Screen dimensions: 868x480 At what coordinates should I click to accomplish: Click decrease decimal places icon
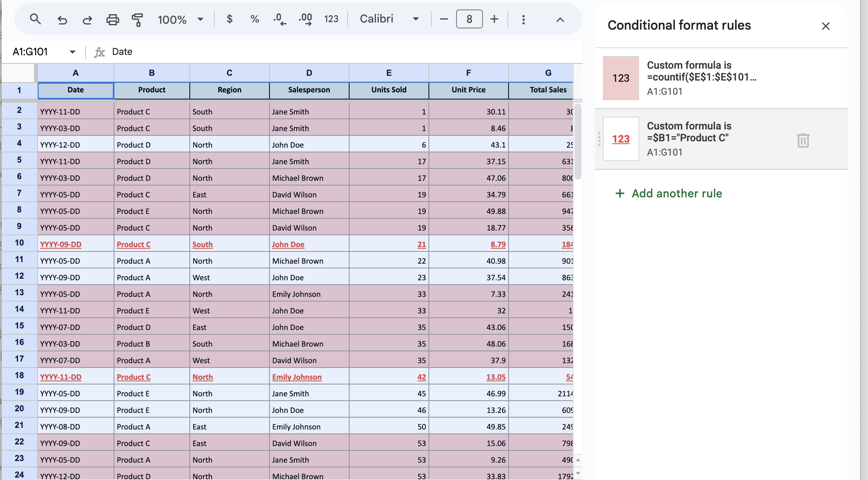point(279,19)
